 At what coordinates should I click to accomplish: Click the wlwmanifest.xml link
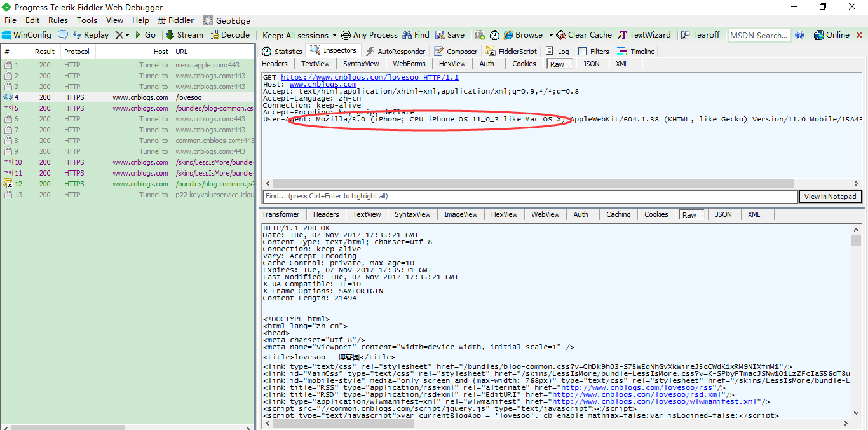tap(654, 401)
